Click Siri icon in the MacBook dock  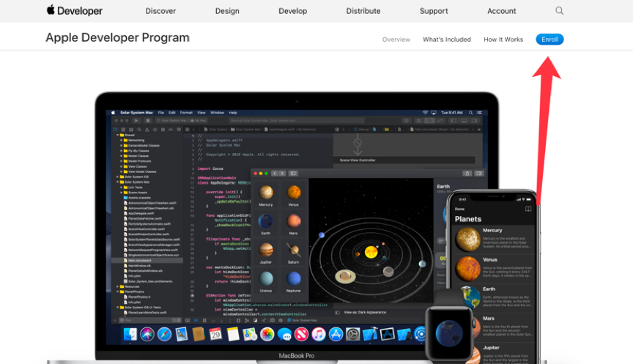(x=147, y=334)
